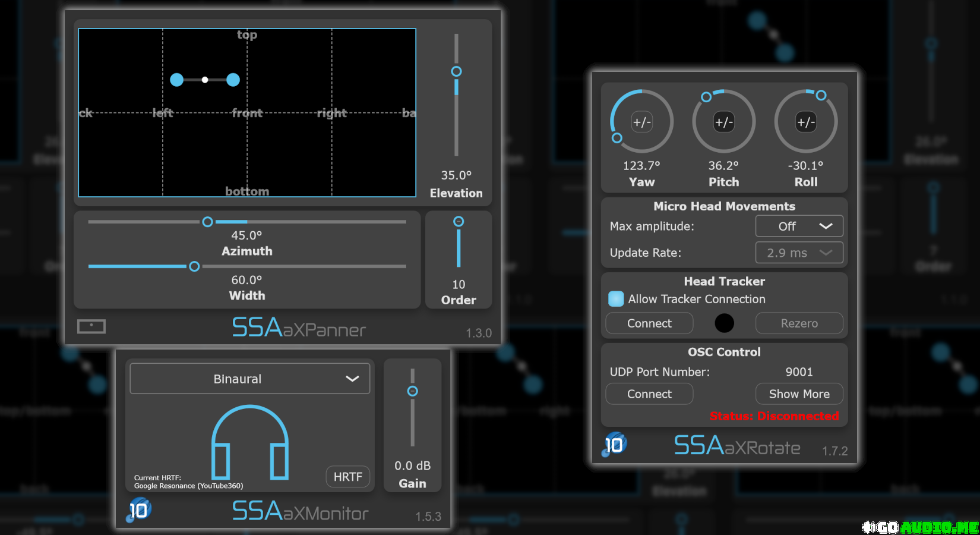
Task: Click the -30.1° Roll value
Action: [x=806, y=166]
